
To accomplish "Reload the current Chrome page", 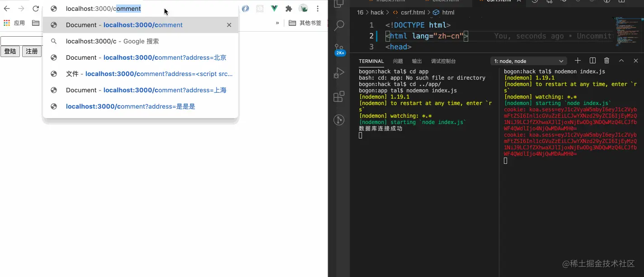I will point(36,9).
